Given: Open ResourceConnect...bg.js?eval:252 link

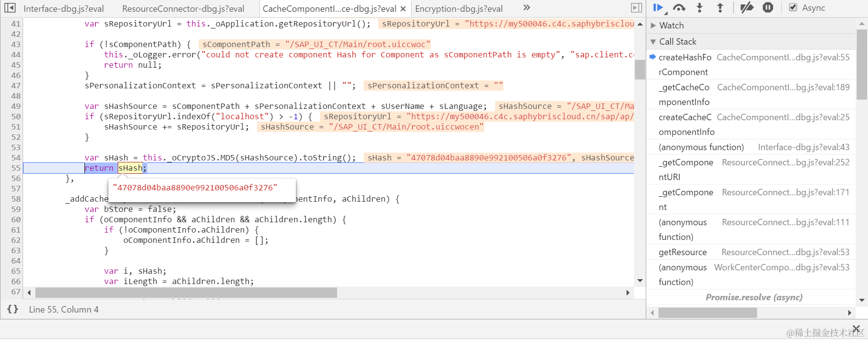Looking at the screenshot, I should (786, 162).
